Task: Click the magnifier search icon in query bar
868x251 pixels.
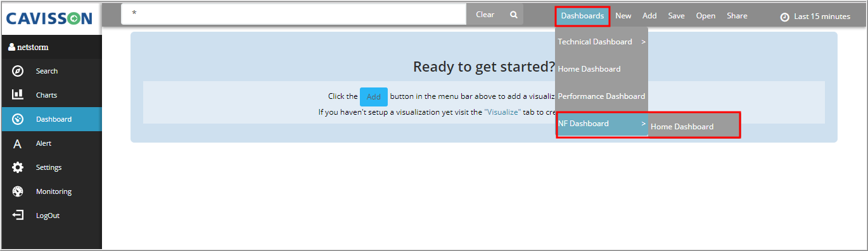Action: click(514, 15)
